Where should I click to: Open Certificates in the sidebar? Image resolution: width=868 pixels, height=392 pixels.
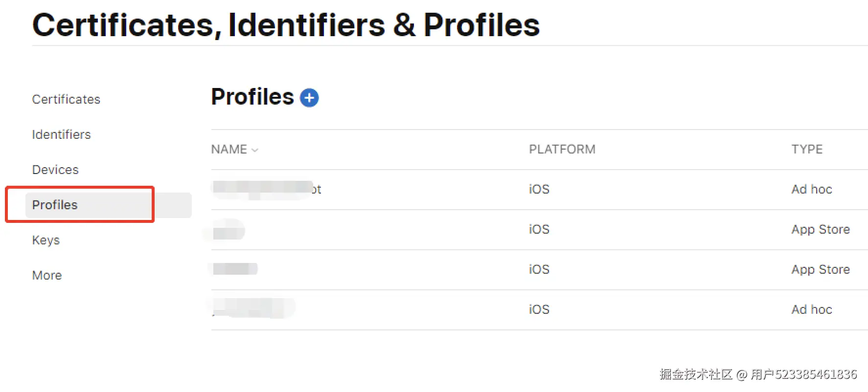tap(66, 99)
